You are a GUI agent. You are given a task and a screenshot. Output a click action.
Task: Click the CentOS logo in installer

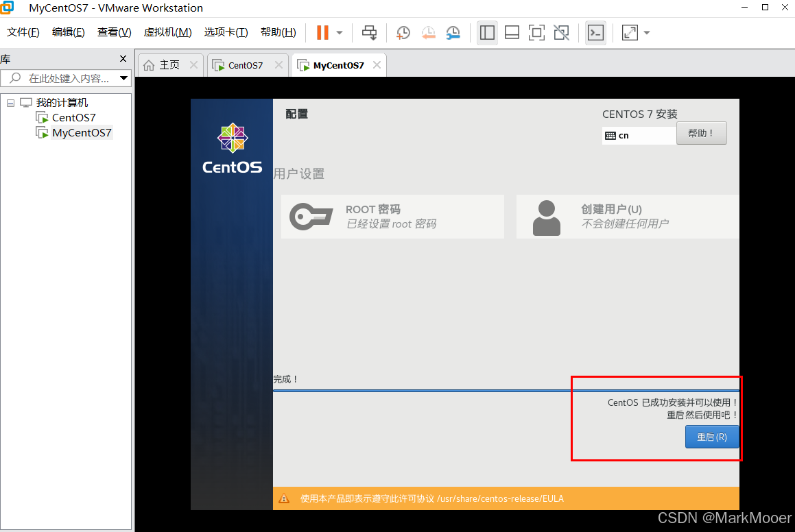[x=233, y=148]
